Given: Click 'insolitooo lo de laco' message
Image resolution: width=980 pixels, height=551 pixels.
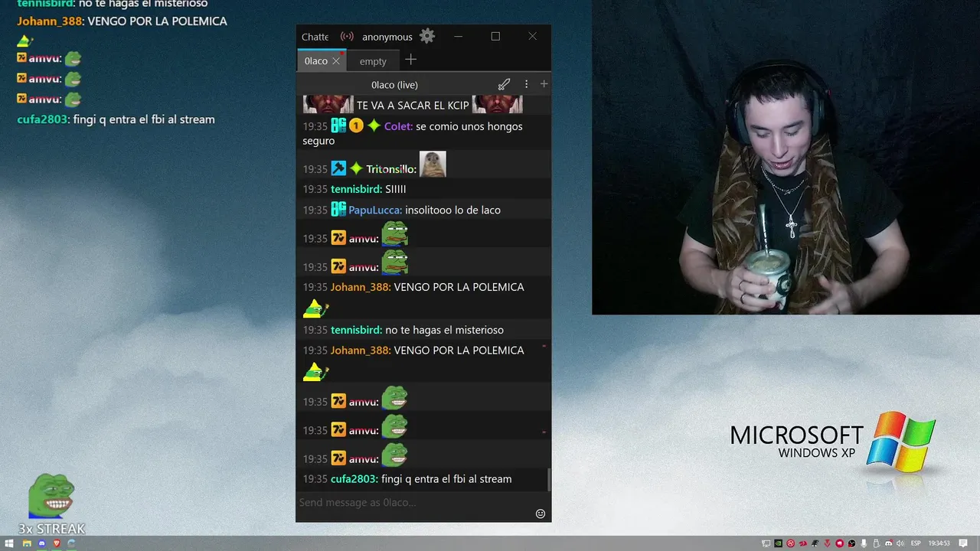Looking at the screenshot, I should pyautogui.click(x=452, y=210).
